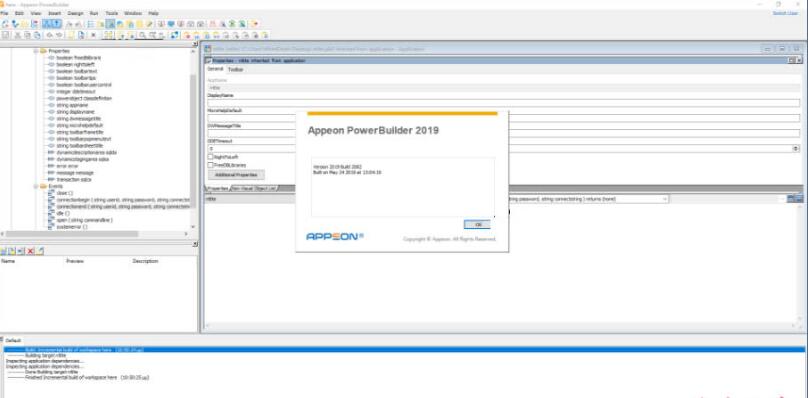The width and height of the screenshot is (808, 398).
Task: Click the pencil edit icon on PowerBar
Action: (150, 24)
